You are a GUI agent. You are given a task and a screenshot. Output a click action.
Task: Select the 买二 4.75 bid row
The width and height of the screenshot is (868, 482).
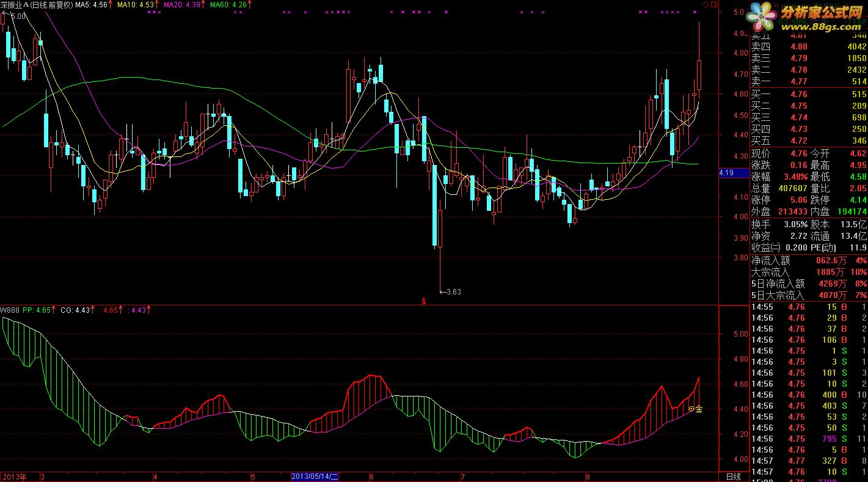(809, 106)
